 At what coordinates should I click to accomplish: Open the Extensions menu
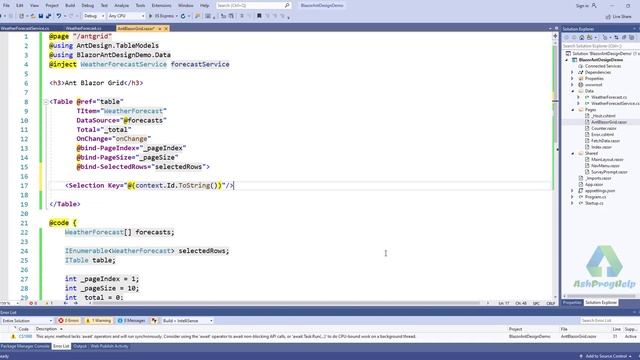tap(161, 6)
